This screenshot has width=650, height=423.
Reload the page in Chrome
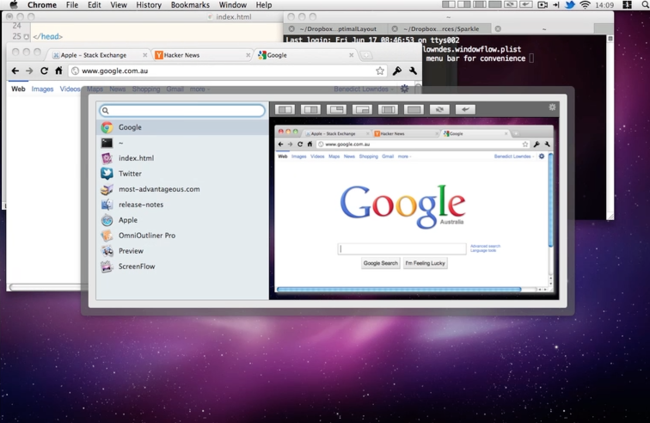[44, 71]
